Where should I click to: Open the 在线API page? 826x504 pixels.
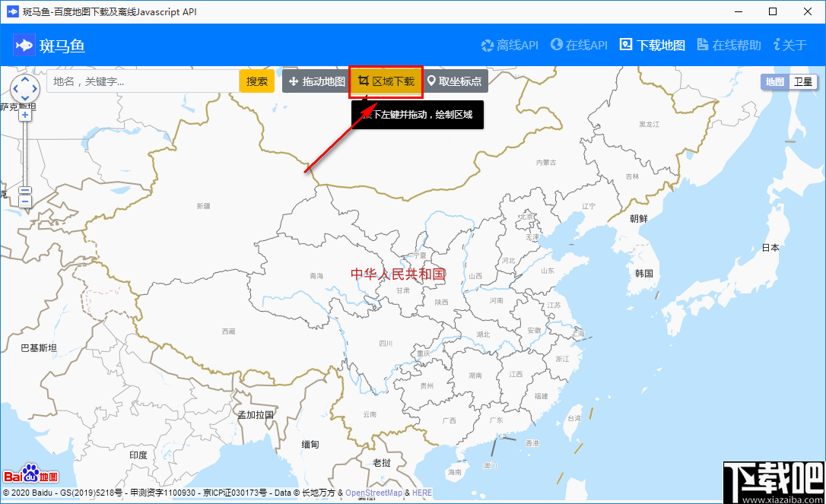point(579,45)
